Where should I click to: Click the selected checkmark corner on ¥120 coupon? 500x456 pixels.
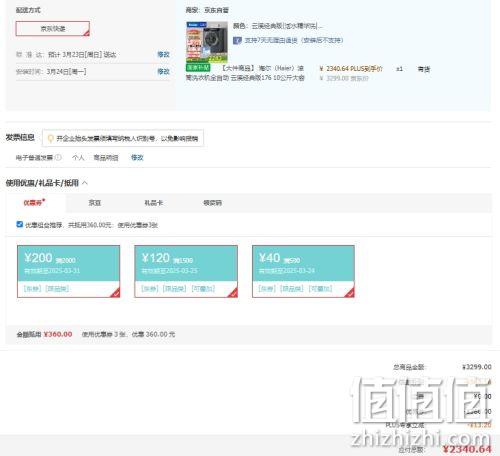(x=233, y=293)
